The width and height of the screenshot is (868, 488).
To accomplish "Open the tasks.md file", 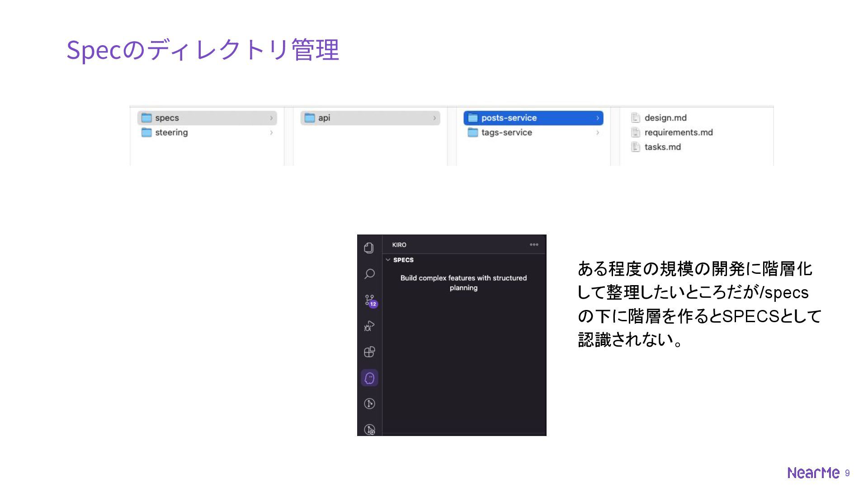I will tap(662, 147).
